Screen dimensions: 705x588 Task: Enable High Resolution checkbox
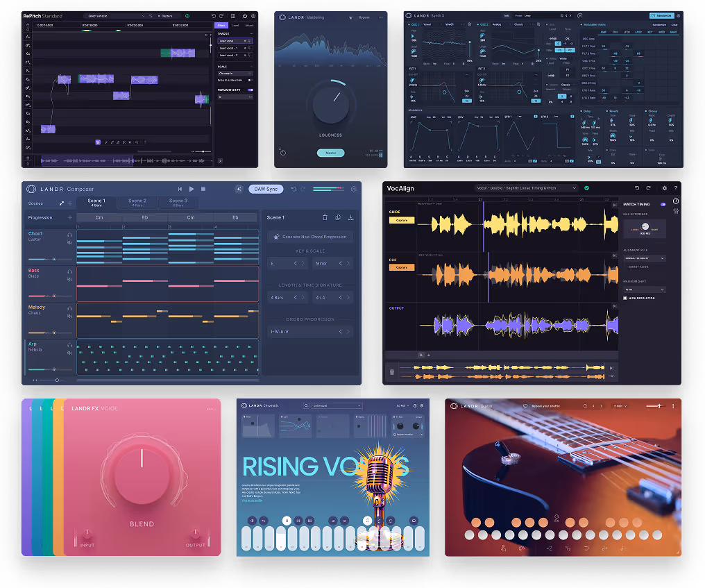click(625, 299)
